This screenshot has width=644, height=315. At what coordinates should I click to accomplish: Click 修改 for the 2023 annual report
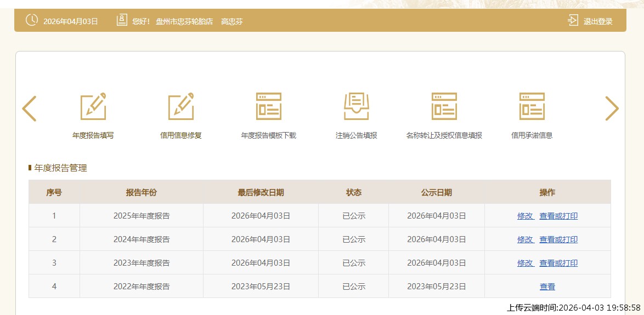pos(525,263)
